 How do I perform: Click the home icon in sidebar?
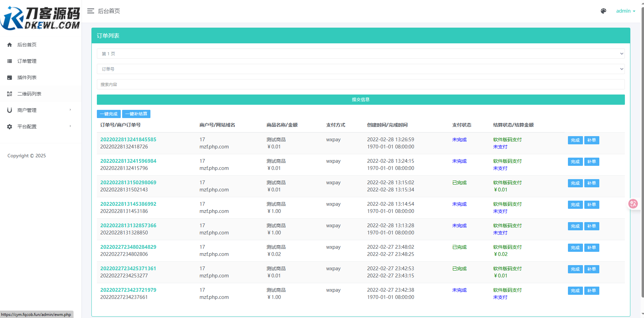click(x=10, y=45)
